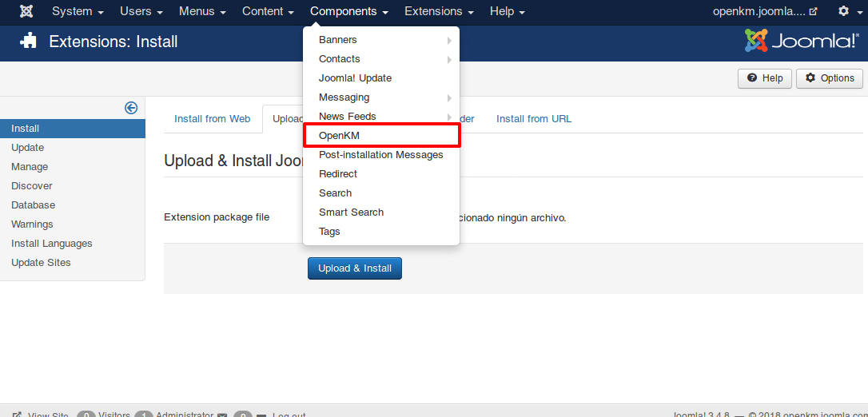Expand the News Feeds submenu
This screenshot has height=417, width=868.
click(381, 116)
